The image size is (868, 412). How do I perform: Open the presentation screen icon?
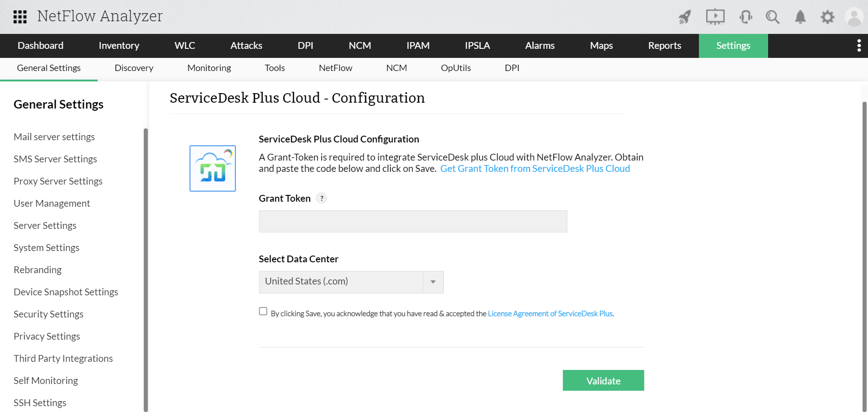click(715, 17)
